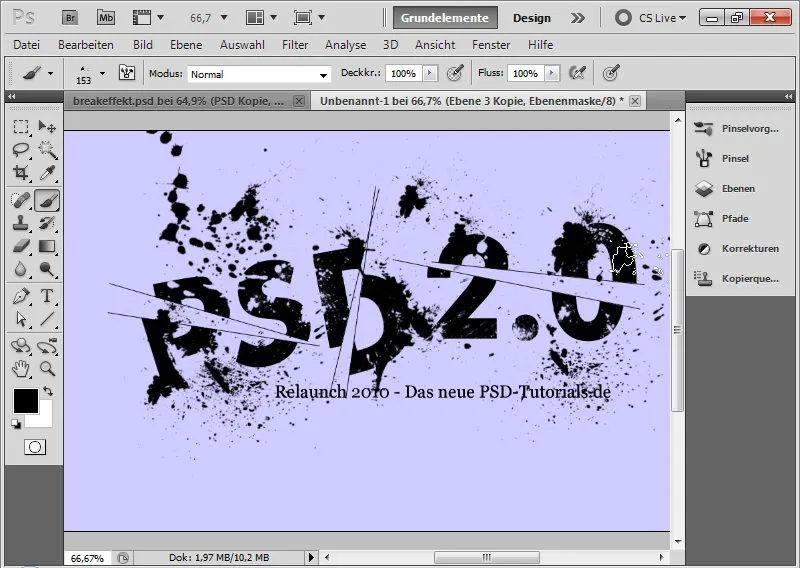
Task: Open the Fluss flow slider arrow
Action: [552, 73]
